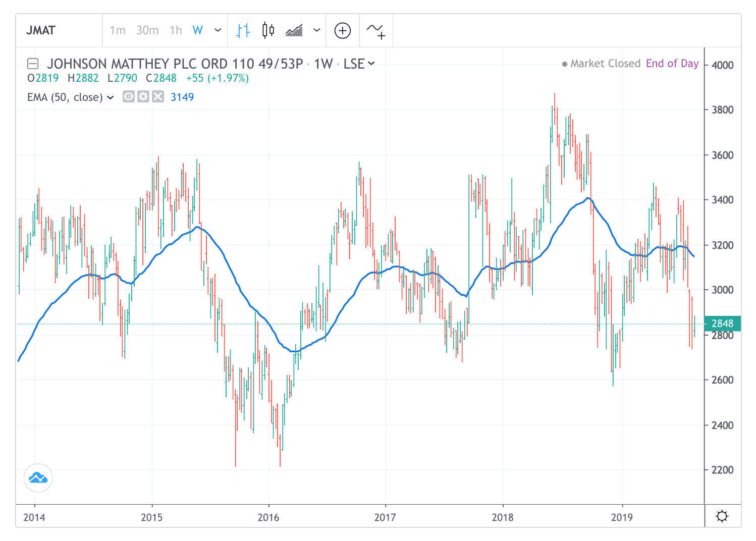Screen dimensions: 756x541
Task: Open the LSE exchange dropdown chevron
Action: coord(371,64)
